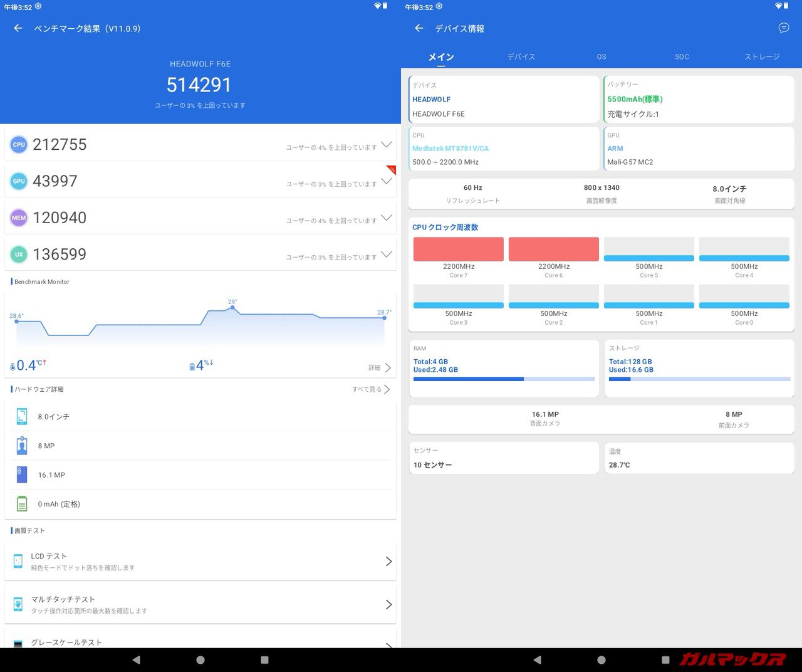
Task: Switch to the SOC tab
Action: [x=682, y=57]
